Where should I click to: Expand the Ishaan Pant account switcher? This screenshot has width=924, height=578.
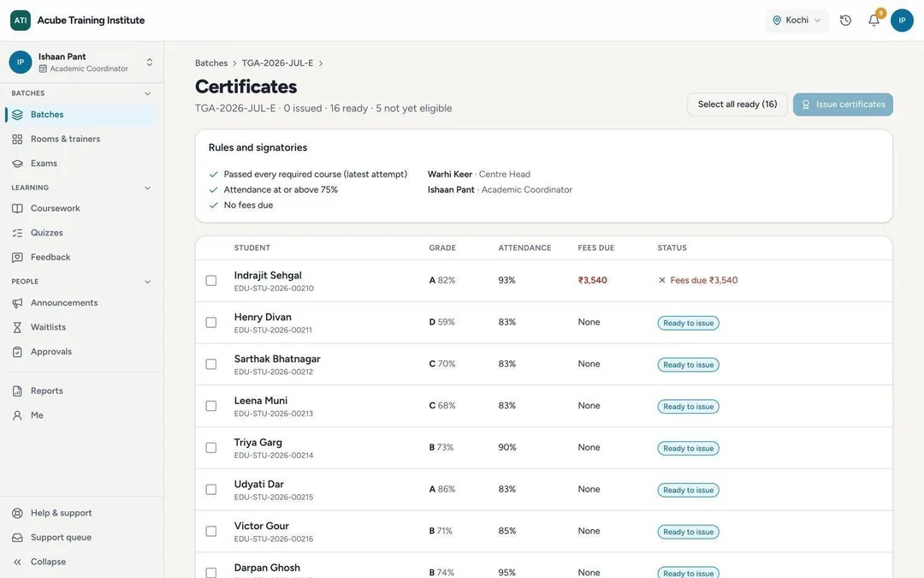[x=150, y=62]
